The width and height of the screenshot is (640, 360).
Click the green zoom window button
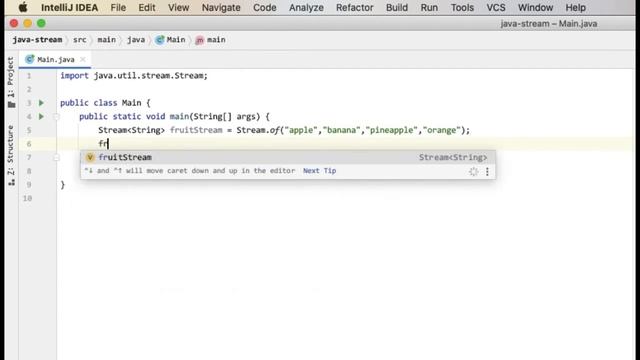click(41, 24)
